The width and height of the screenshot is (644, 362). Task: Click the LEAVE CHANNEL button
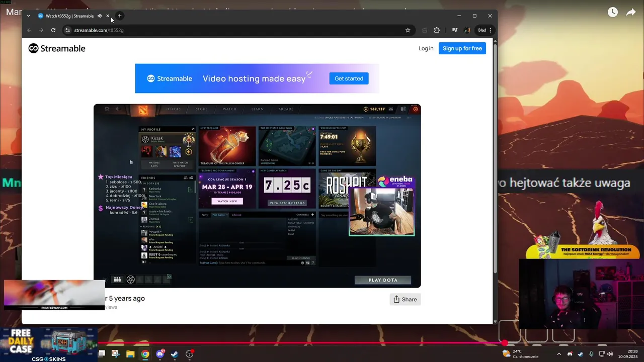pyautogui.click(x=301, y=258)
